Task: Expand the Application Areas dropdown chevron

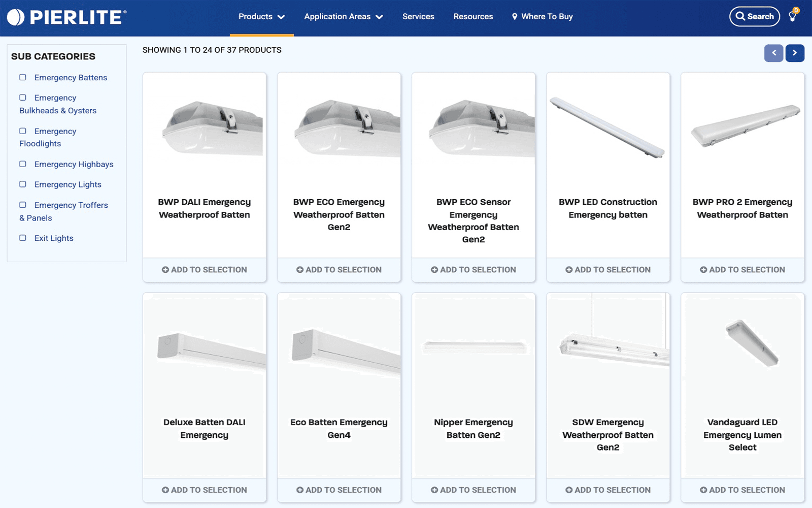Action: 379,17
